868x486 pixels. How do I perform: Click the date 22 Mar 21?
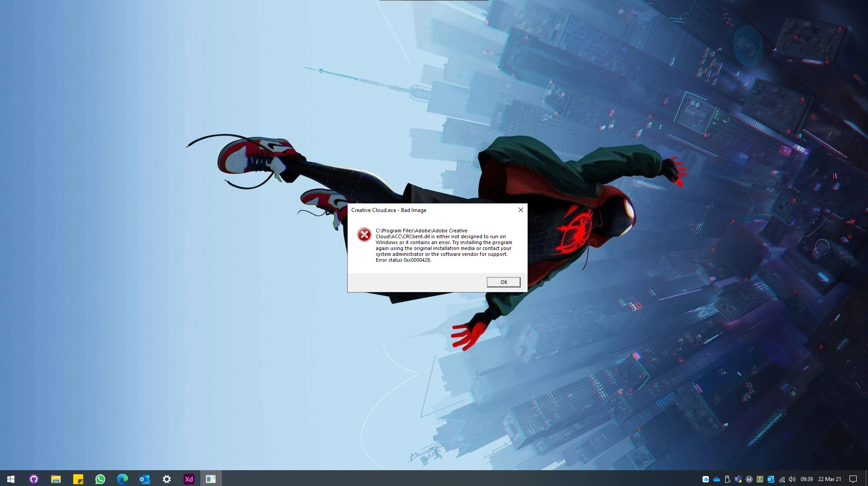[830, 479]
